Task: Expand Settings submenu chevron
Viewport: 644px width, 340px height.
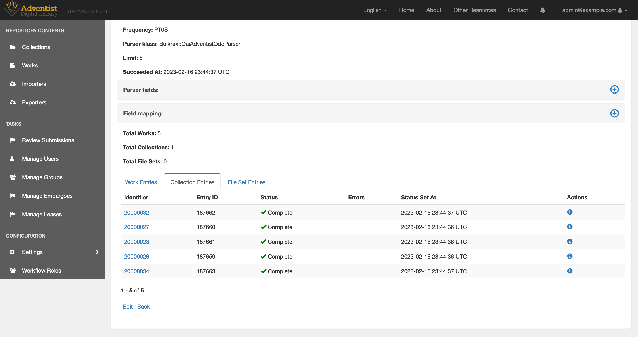Action: pyautogui.click(x=97, y=252)
